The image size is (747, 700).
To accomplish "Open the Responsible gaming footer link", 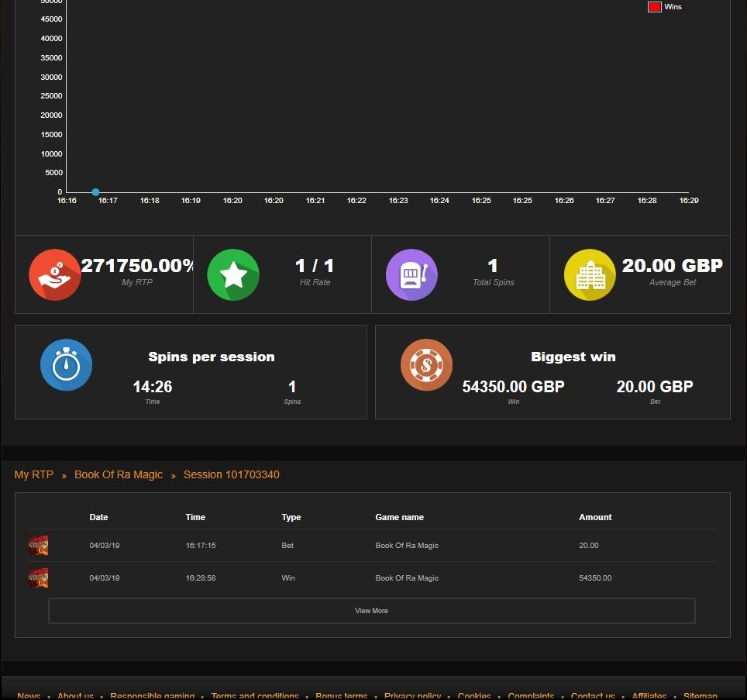I will tap(152, 695).
